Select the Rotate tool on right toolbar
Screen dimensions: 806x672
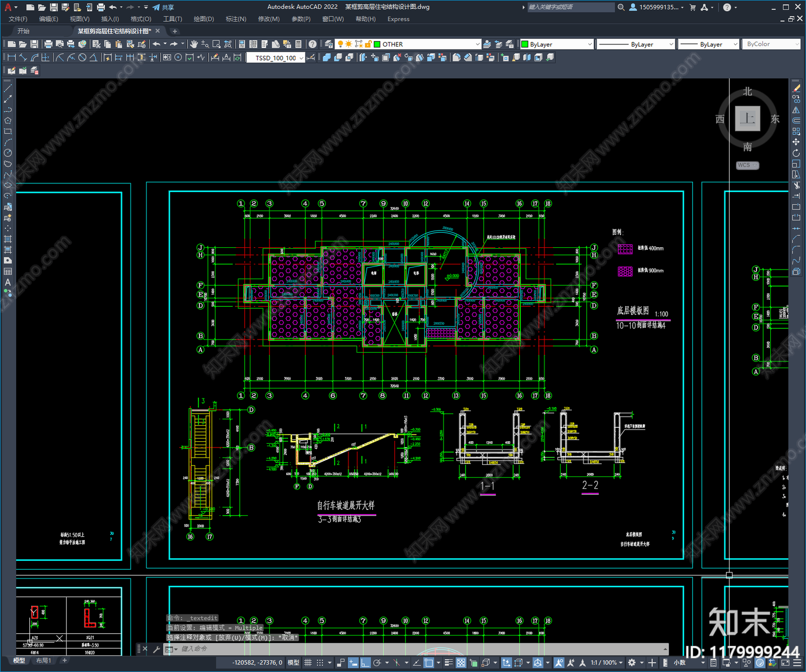tap(796, 153)
